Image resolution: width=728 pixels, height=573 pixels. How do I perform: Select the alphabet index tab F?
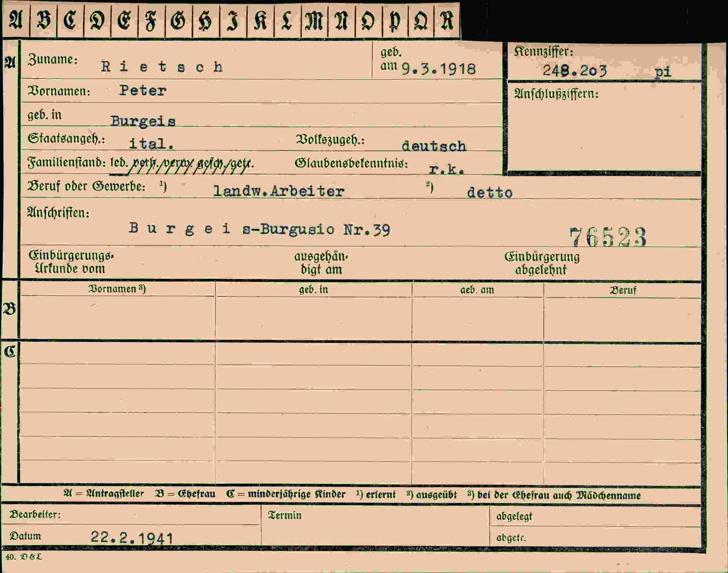tap(151, 21)
